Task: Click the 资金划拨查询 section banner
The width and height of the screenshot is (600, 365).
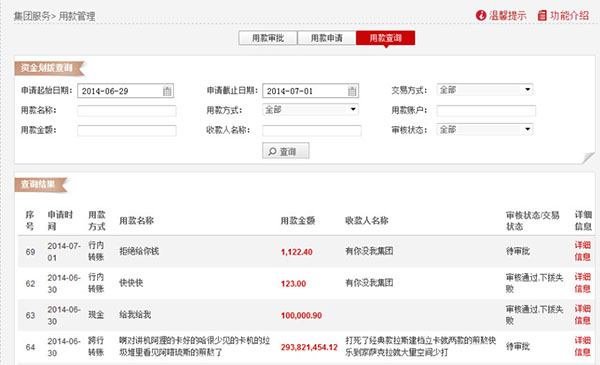Action: [49, 68]
